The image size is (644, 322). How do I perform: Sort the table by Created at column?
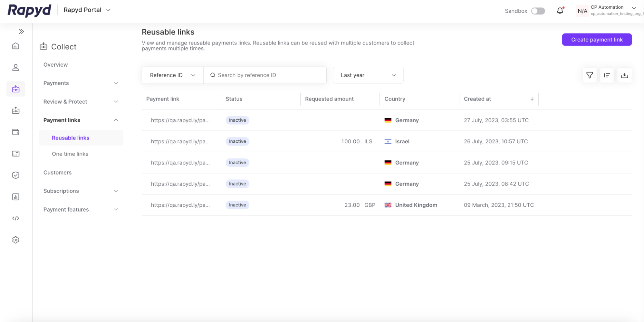[x=477, y=99]
